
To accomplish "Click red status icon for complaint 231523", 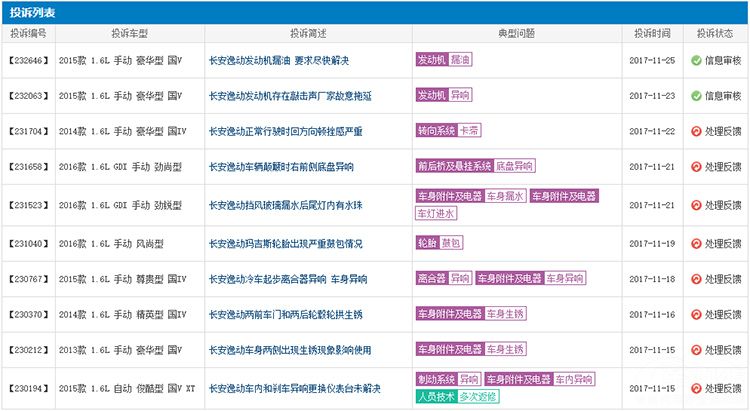I will [696, 205].
